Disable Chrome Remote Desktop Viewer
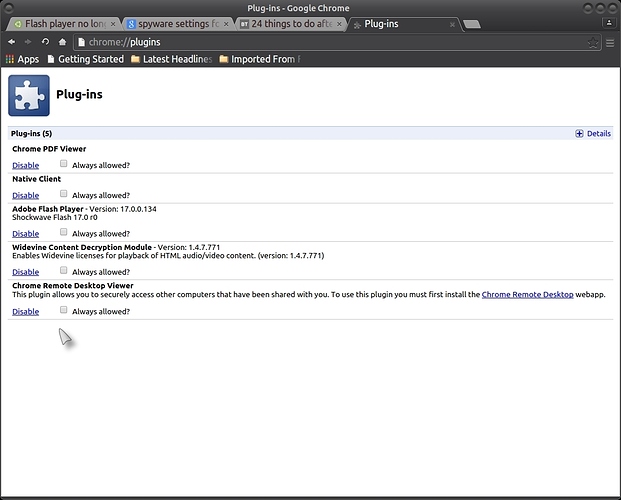Image resolution: width=621 pixels, height=500 pixels. click(25, 311)
